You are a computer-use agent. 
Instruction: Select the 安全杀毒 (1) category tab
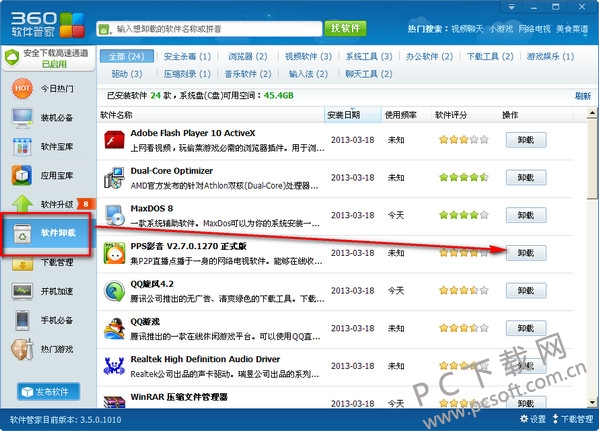[x=187, y=57]
